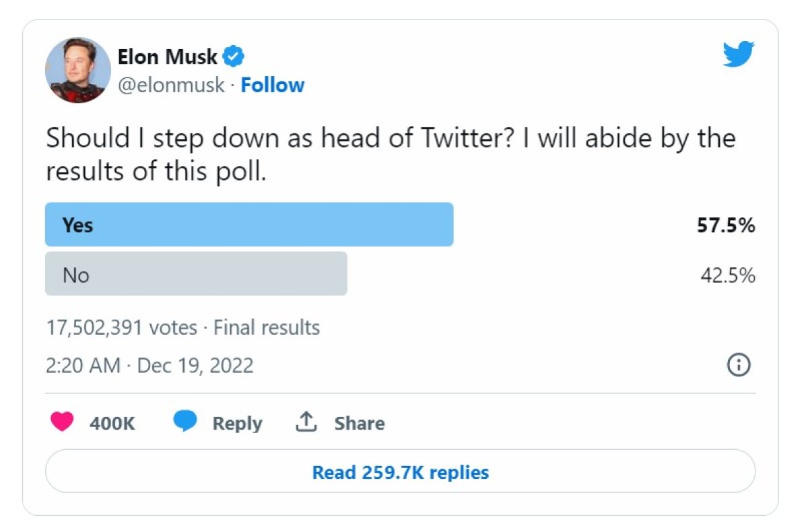Select the No poll result bar
Image resolution: width=808 pixels, height=532 pixels.
coord(196,274)
